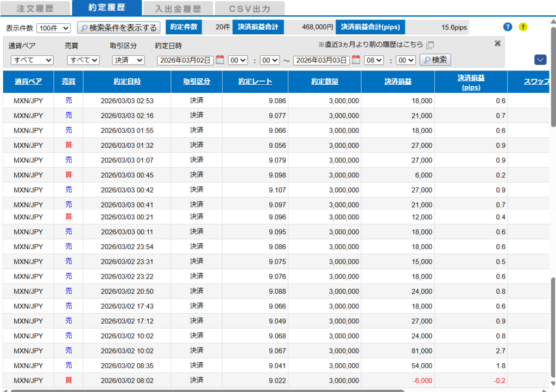
Task: Click the 検索条件を表示する button
Action: coord(118,28)
